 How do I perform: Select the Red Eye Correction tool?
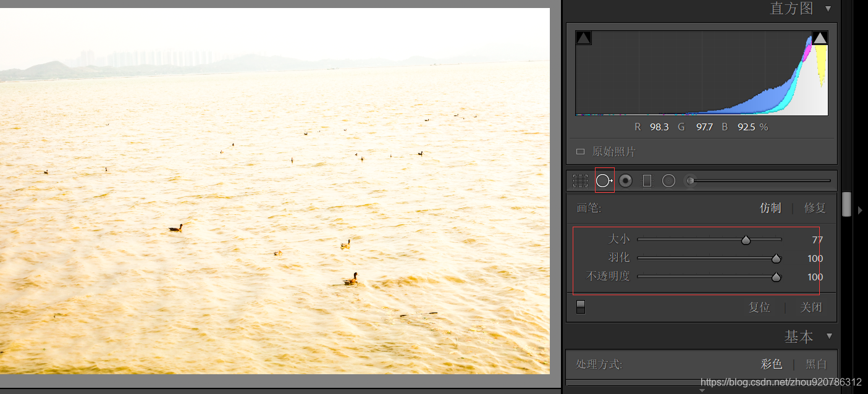tap(625, 180)
